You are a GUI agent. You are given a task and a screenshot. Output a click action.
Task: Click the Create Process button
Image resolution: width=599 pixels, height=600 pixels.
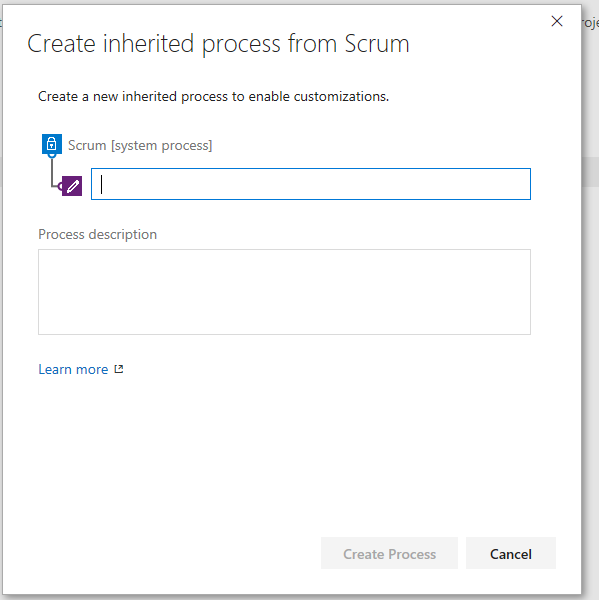point(389,553)
